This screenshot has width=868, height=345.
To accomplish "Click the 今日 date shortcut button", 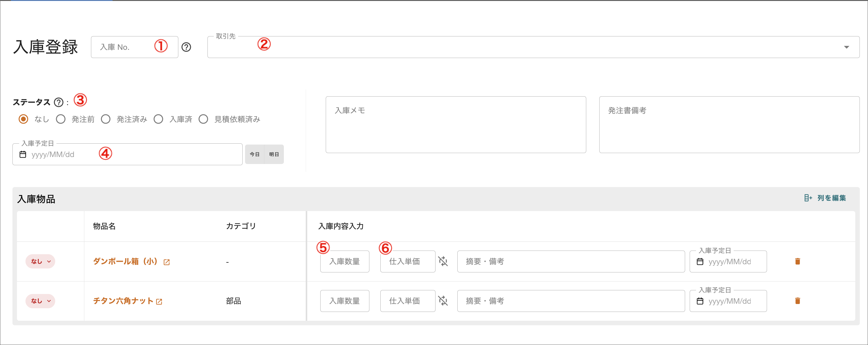I will [x=255, y=154].
